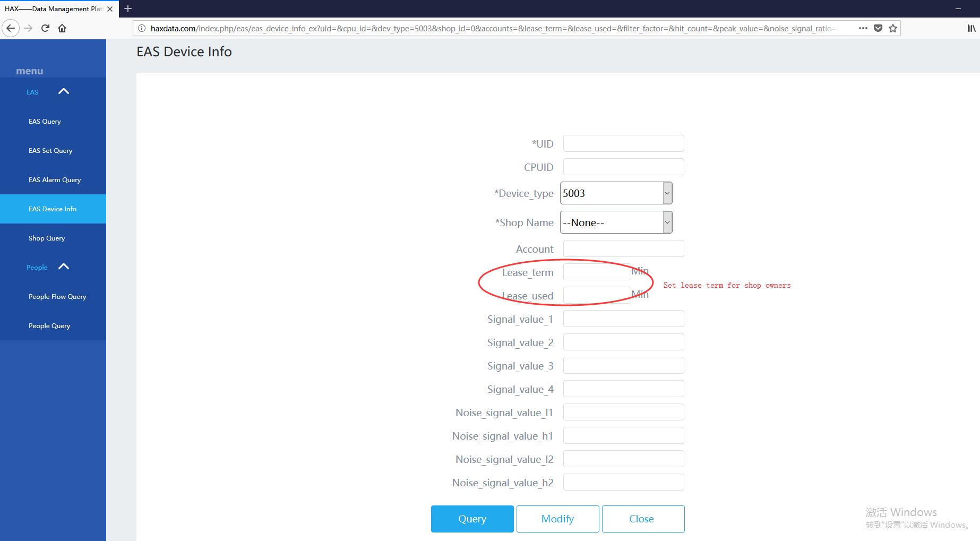Open People Flow Query menu item
Screen dimensions: 980x541
[53, 297]
